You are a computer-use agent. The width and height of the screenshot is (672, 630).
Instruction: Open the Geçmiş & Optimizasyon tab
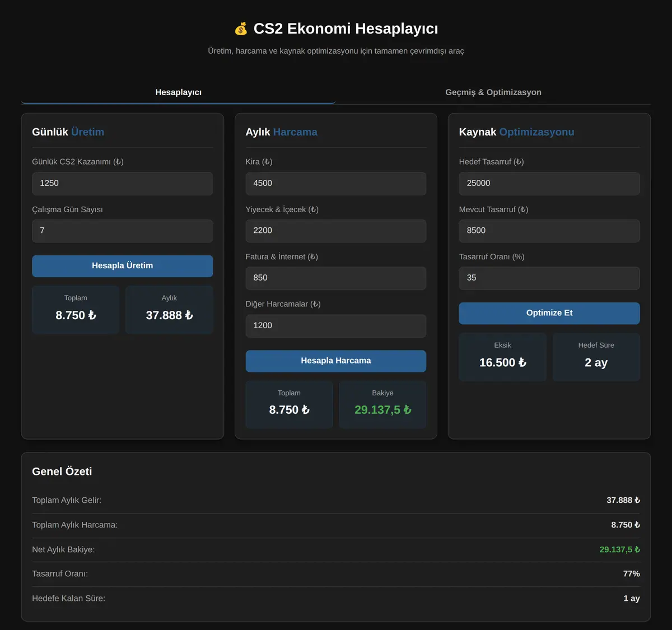(x=493, y=92)
